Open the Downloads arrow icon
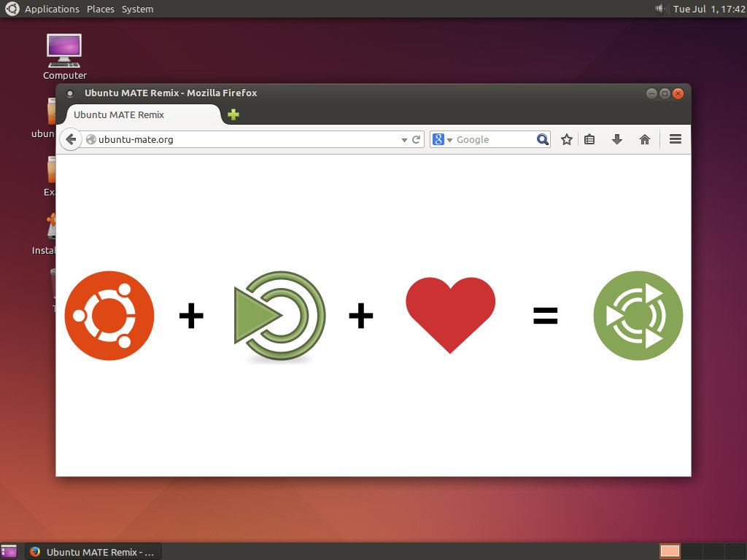747x560 pixels. point(617,139)
